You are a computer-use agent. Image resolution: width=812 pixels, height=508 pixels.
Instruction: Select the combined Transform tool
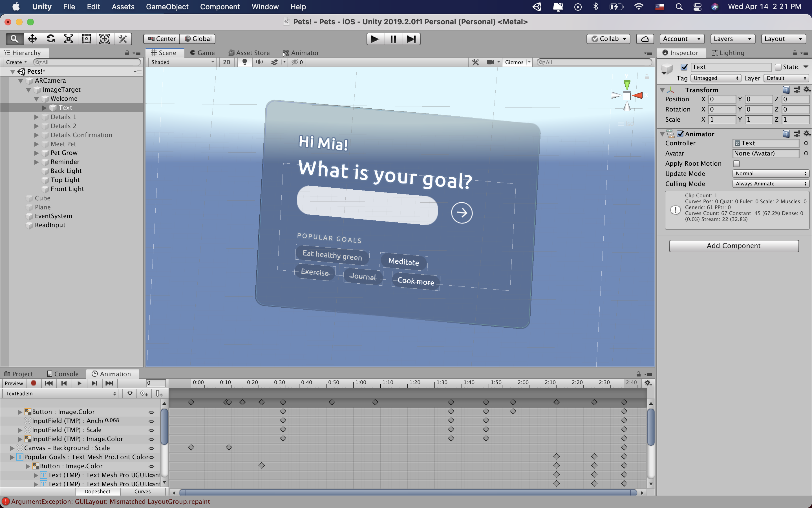coord(105,39)
